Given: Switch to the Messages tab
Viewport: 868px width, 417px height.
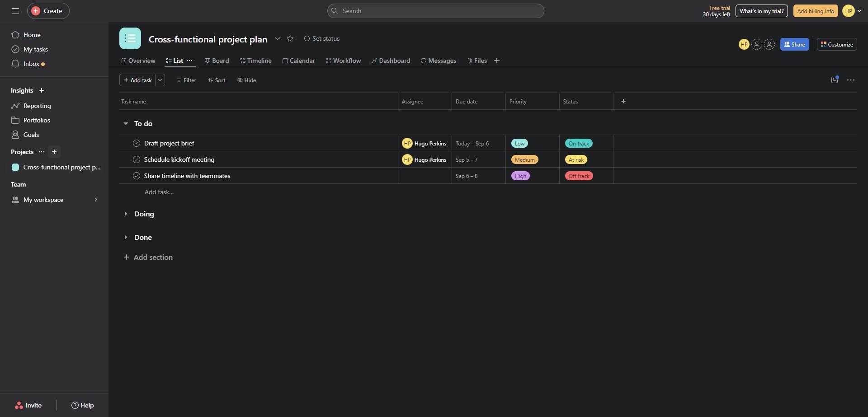Looking at the screenshot, I should tap(439, 61).
